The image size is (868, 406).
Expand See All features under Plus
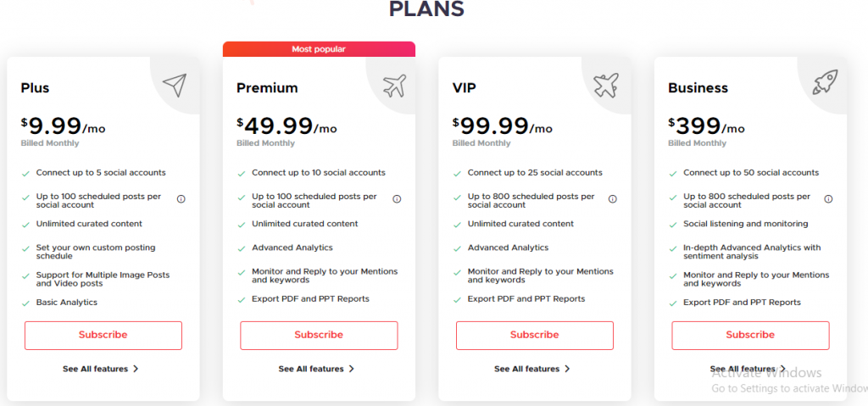[x=101, y=369]
